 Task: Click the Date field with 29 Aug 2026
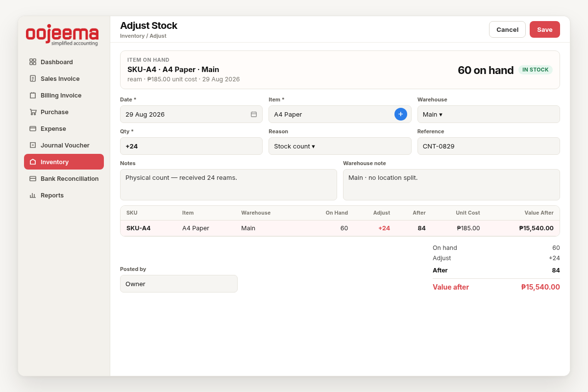point(191,114)
